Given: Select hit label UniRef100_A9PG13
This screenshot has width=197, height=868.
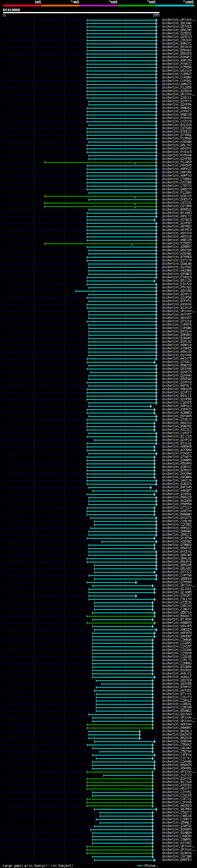Looking at the screenshot, I should pos(177,406).
